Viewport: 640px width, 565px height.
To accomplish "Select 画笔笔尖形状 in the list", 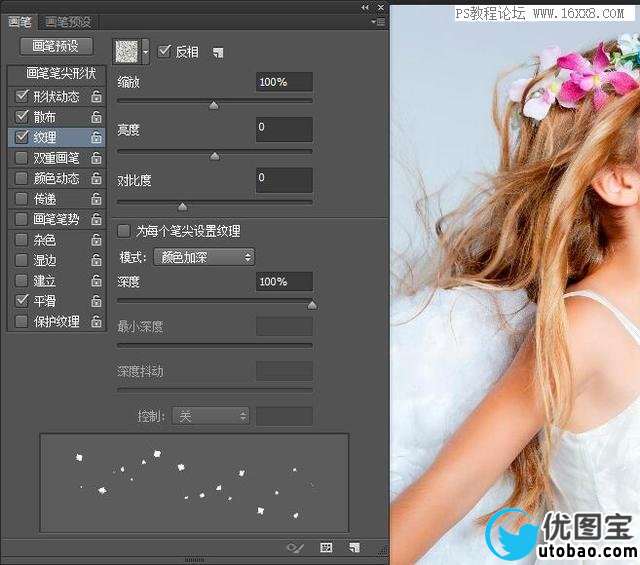I will tap(60, 73).
